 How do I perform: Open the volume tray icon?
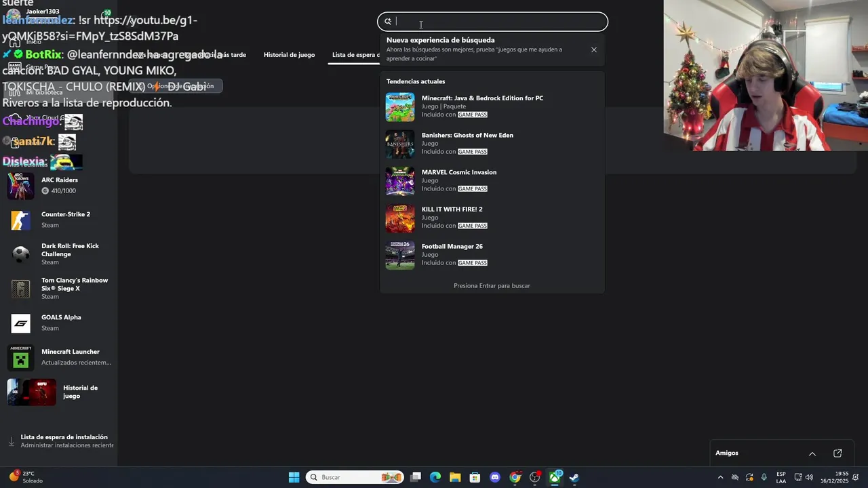809,477
